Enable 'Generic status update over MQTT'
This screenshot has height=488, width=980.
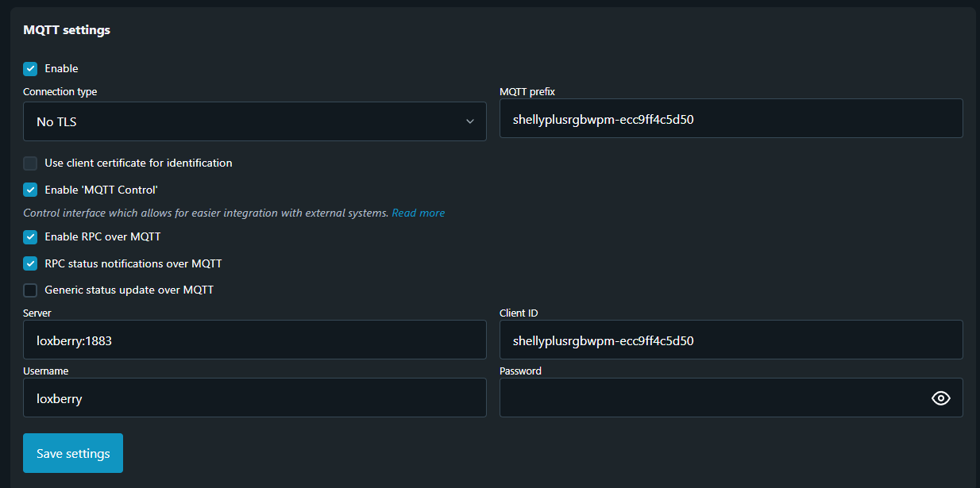[x=30, y=290]
